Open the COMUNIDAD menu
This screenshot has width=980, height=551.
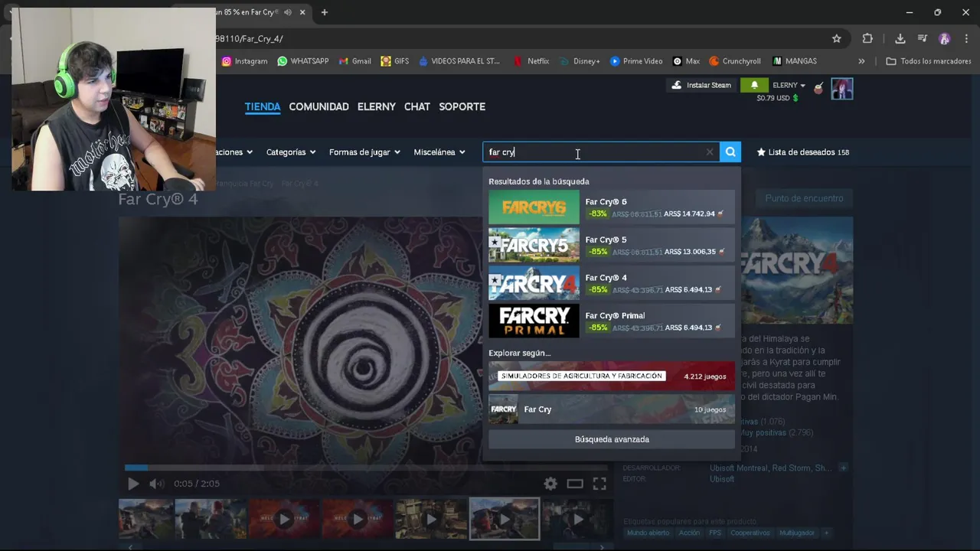318,106
